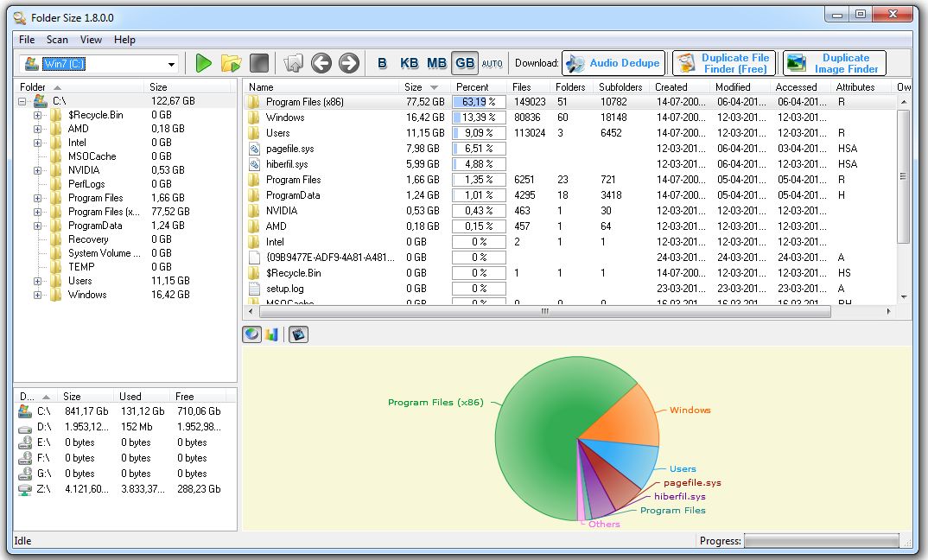928x560 pixels.
Task: Click Duplicate Image Finder button
Action: [835, 63]
